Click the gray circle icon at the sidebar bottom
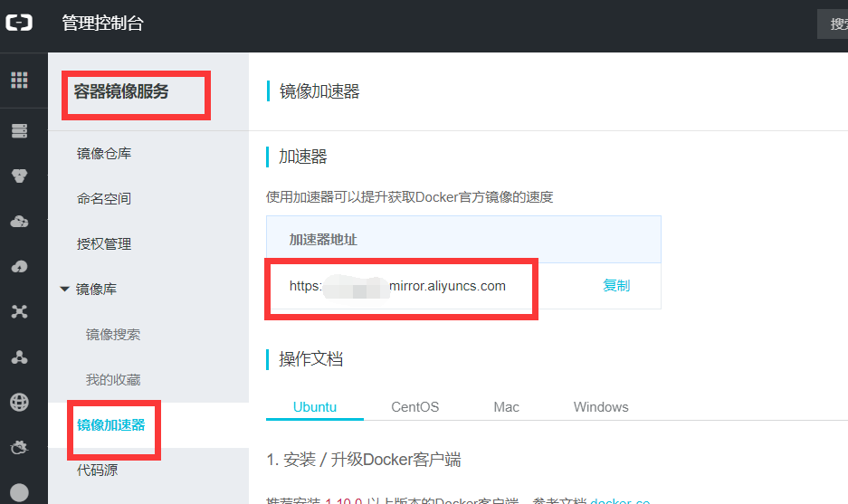This screenshot has height=504, width=848. pyautogui.click(x=19, y=492)
